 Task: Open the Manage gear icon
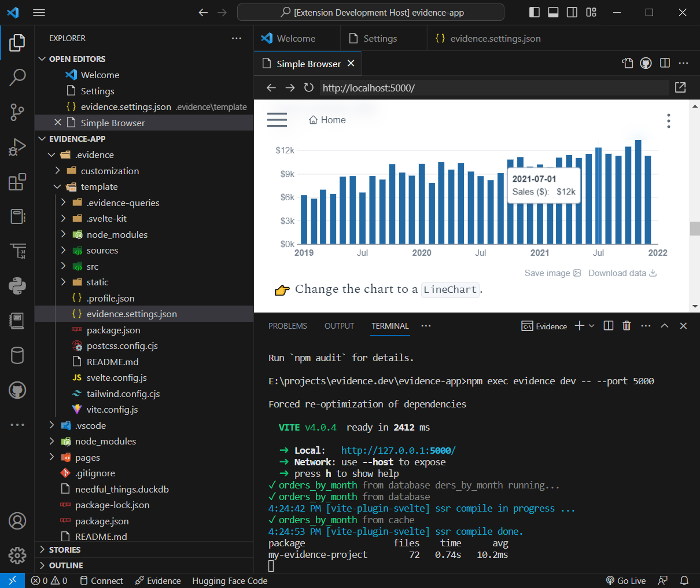[17, 556]
